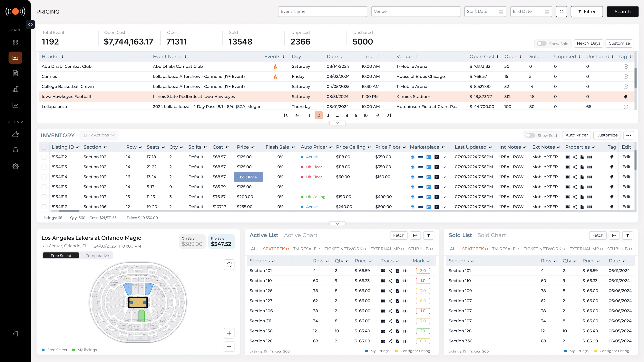The height and width of the screenshot is (362, 644).
Task: Reset the seat map with the refresh icon
Action: [x=229, y=265]
